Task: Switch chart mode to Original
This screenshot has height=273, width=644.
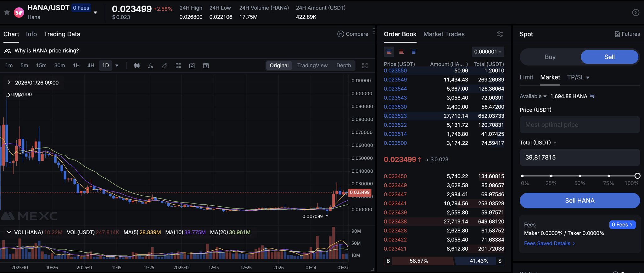Action: 279,65
